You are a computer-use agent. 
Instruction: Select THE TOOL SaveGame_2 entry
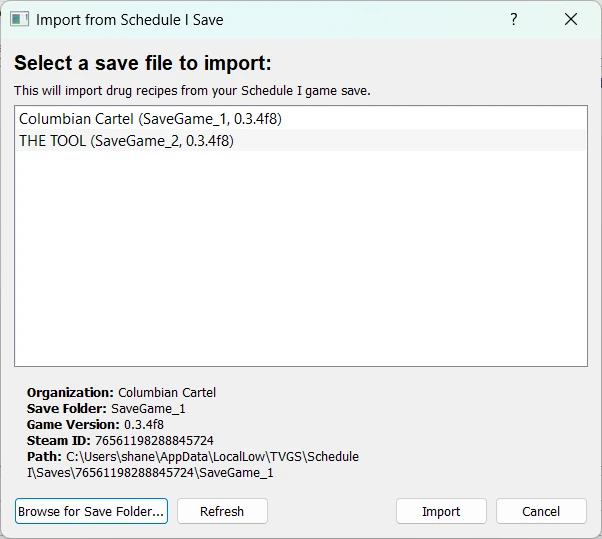[x=301, y=141]
